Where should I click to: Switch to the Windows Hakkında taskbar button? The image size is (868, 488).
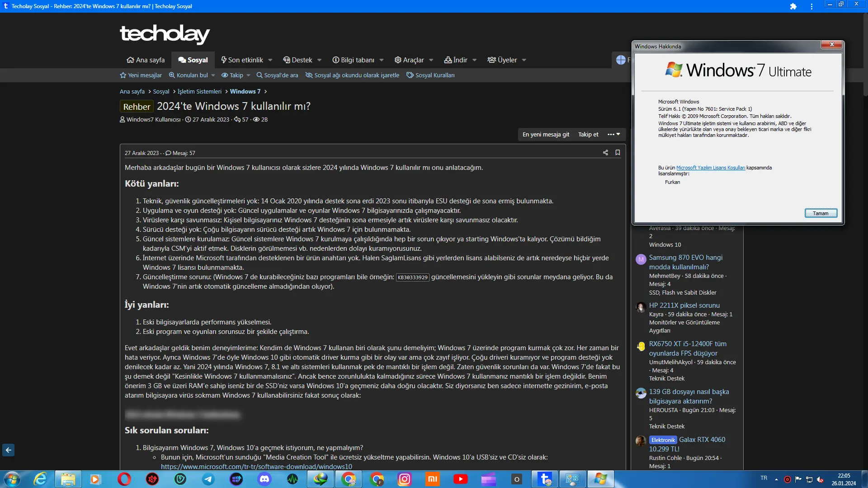pos(600,479)
